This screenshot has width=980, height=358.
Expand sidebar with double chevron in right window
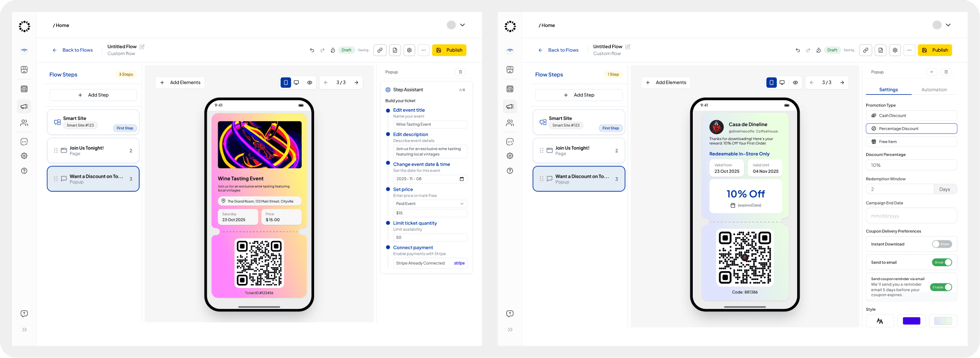click(510, 330)
